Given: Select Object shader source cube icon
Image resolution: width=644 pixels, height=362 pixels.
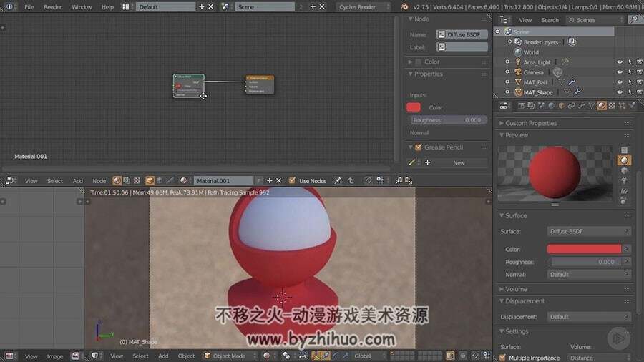Looking at the screenshot, I should point(150,180).
